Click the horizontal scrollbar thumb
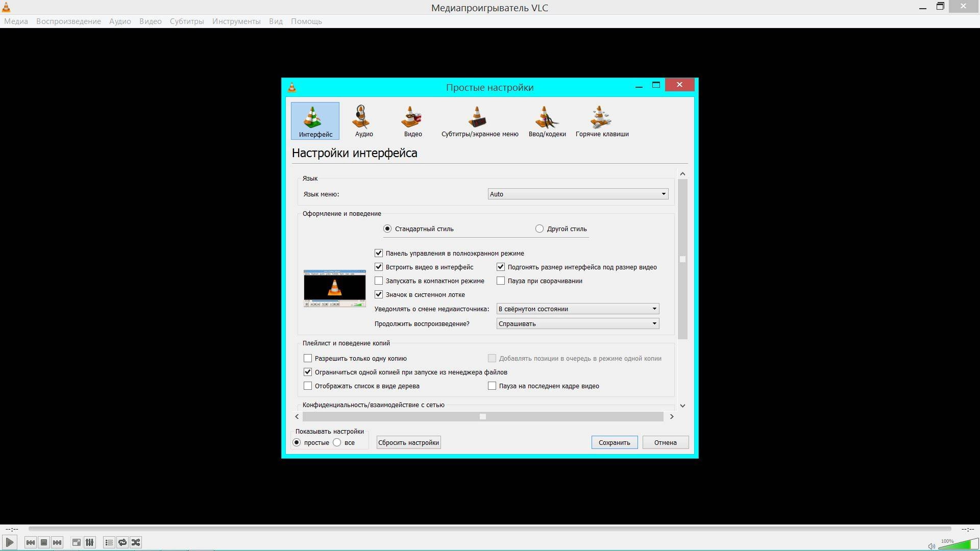980x551 pixels. (x=483, y=417)
